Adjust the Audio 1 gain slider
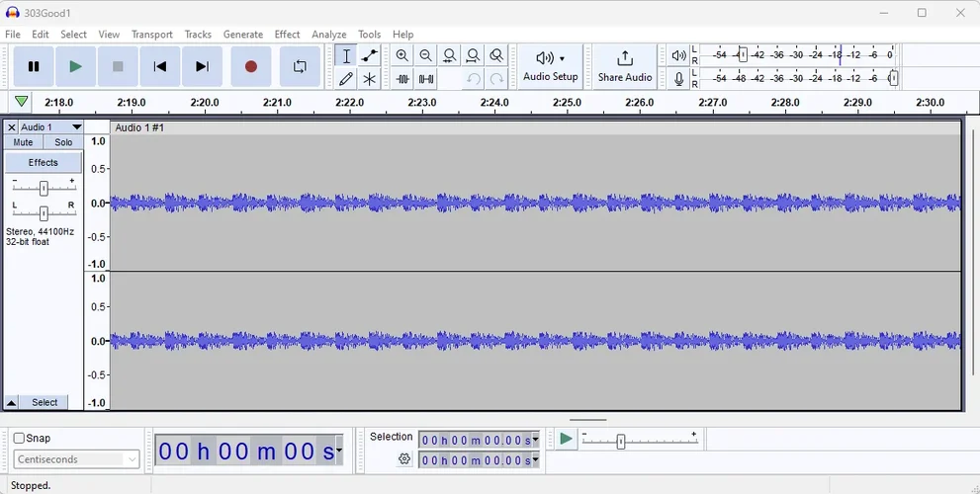Image resolution: width=980 pixels, height=494 pixels. point(44,188)
